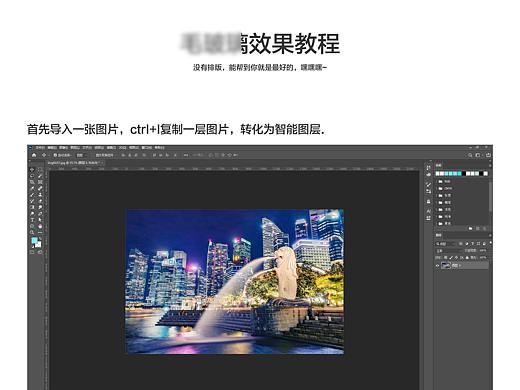This screenshot has height=390, width=520.
Task: Select the Lasso tool
Action: coord(32,176)
